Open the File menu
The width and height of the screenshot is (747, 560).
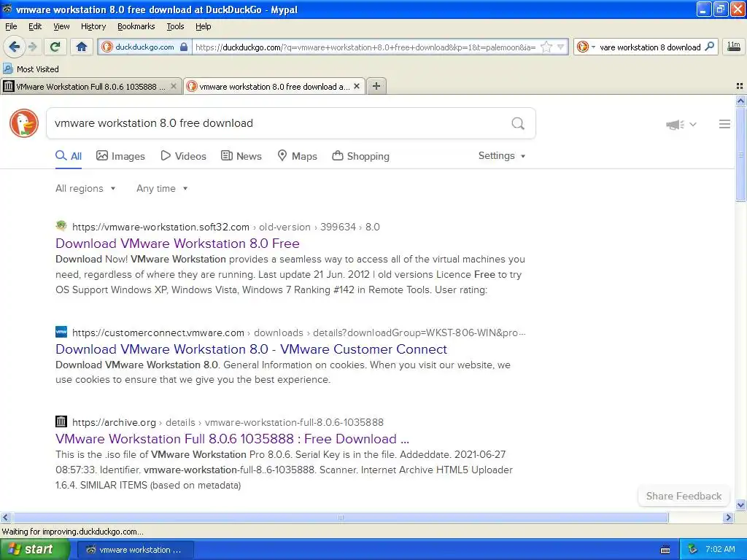point(11,27)
